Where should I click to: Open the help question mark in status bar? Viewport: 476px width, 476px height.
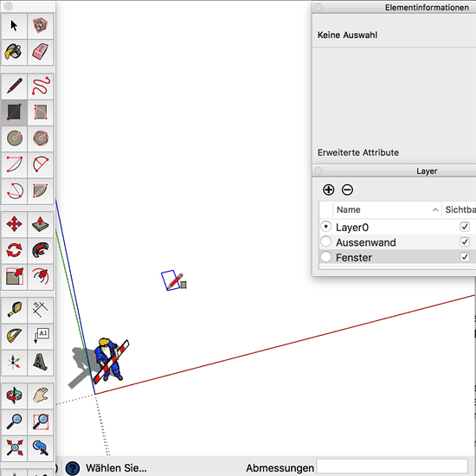(x=73, y=468)
